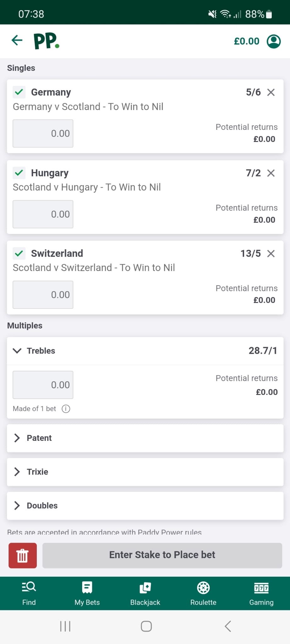Image resolution: width=290 pixels, height=644 pixels.
Task: Remove the Germany selection with X
Action: coord(271,92)
